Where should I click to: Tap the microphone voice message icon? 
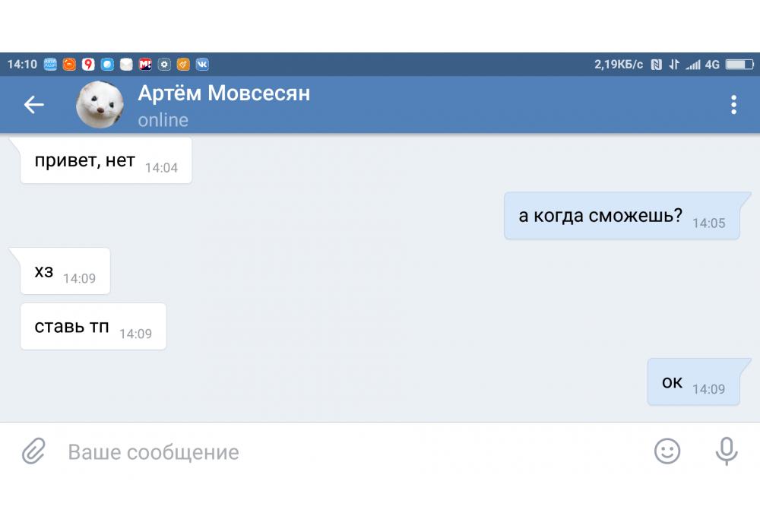click(x=726, y=451)
